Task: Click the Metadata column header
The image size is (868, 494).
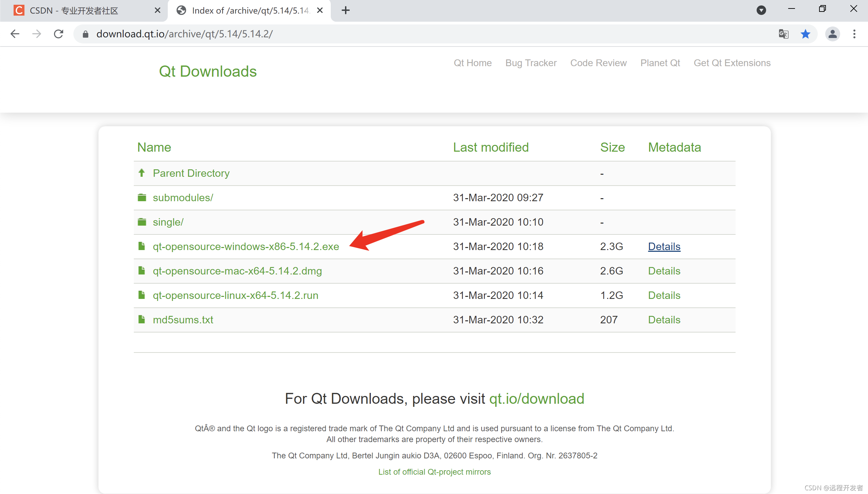Action: coord(674,147)
